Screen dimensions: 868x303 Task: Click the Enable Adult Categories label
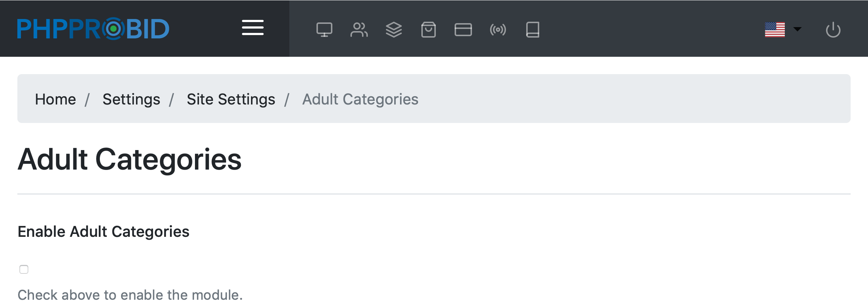coord(103,232)
